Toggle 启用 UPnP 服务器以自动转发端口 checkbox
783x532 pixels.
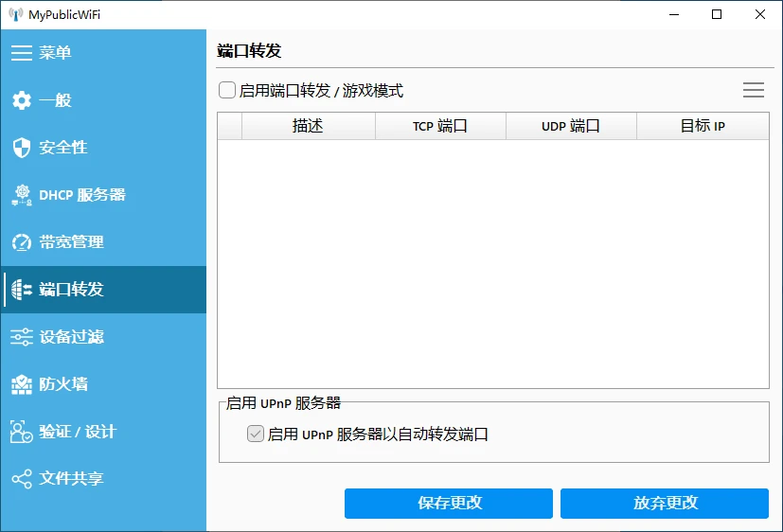pyautogui.click(x=255, y=434)
